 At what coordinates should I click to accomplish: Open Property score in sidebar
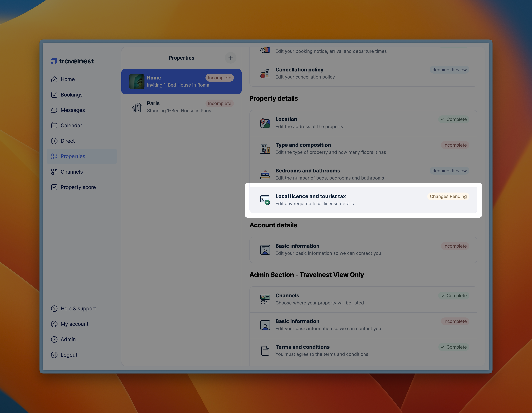pyautogui.click(x=78, y=187)
